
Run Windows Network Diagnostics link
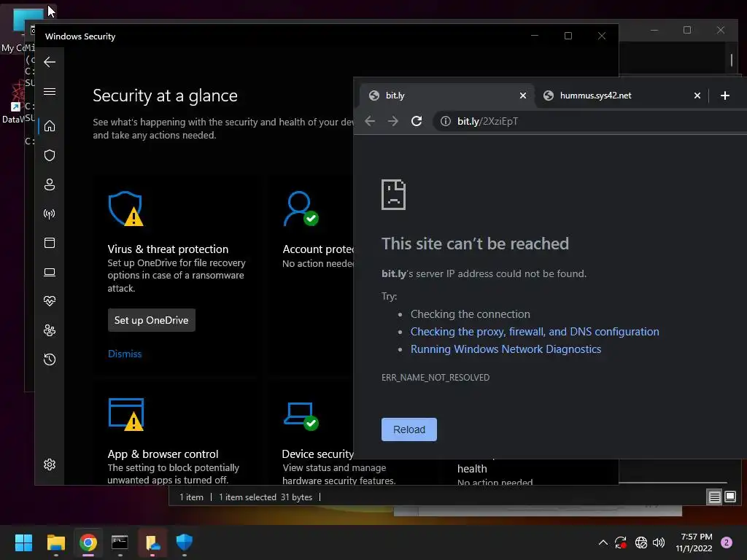506,349
